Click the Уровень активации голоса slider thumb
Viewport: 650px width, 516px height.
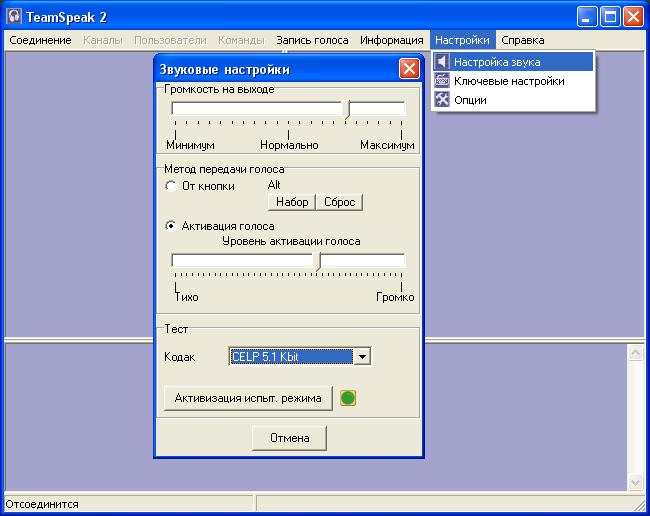(319, 262)
